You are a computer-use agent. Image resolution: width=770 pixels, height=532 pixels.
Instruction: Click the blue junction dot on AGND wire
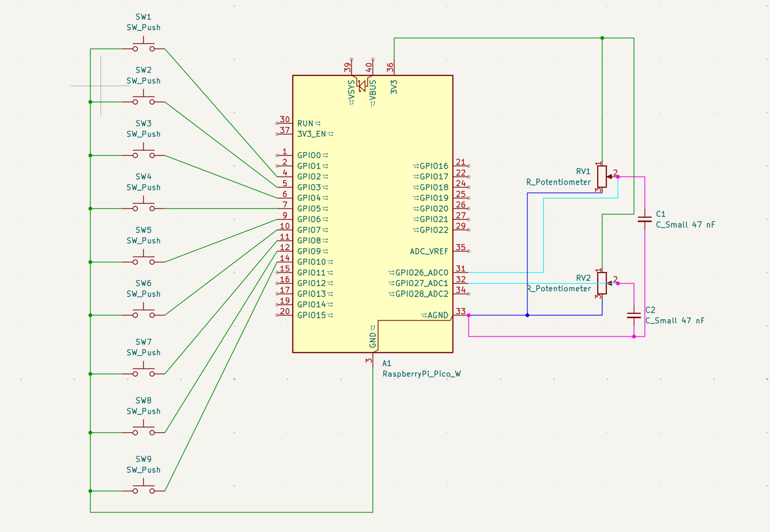(527, 315)
